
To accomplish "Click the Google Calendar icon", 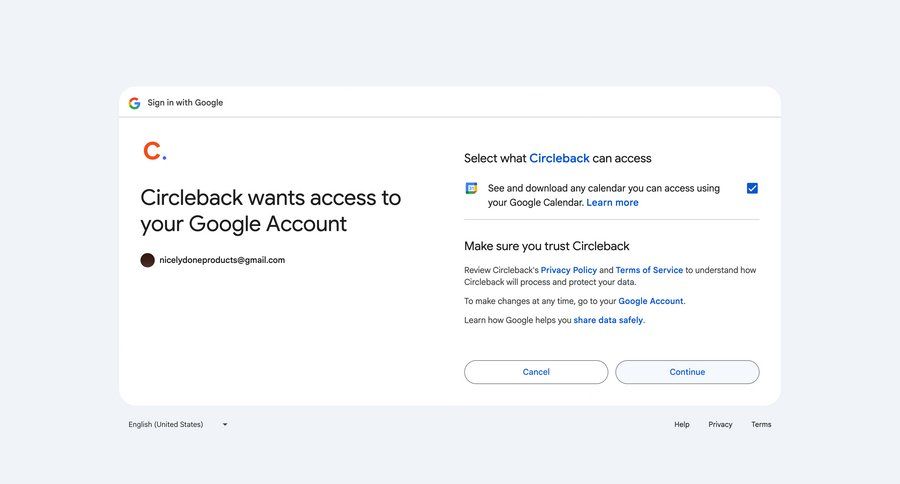I will click(472, 188).
